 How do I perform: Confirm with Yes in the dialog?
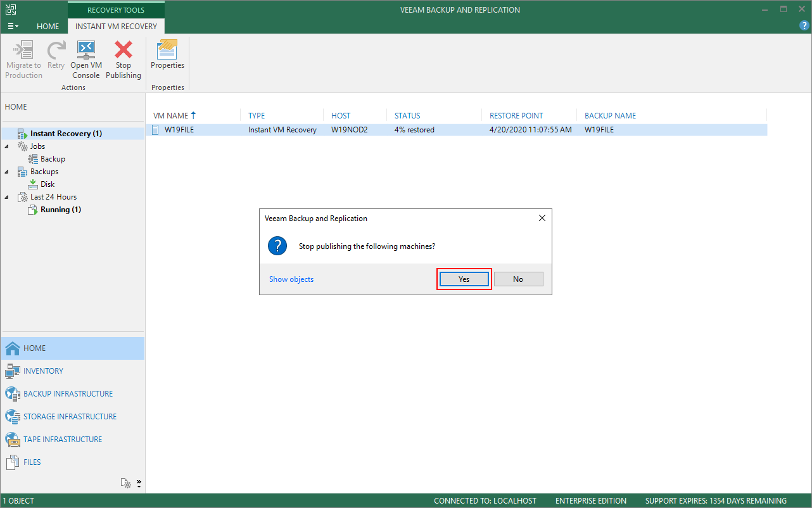point(464,279)
